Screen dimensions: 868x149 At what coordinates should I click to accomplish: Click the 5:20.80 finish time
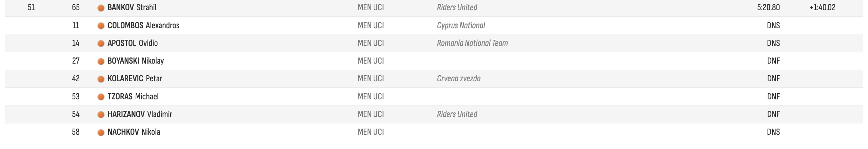click(x=768, y=7)
